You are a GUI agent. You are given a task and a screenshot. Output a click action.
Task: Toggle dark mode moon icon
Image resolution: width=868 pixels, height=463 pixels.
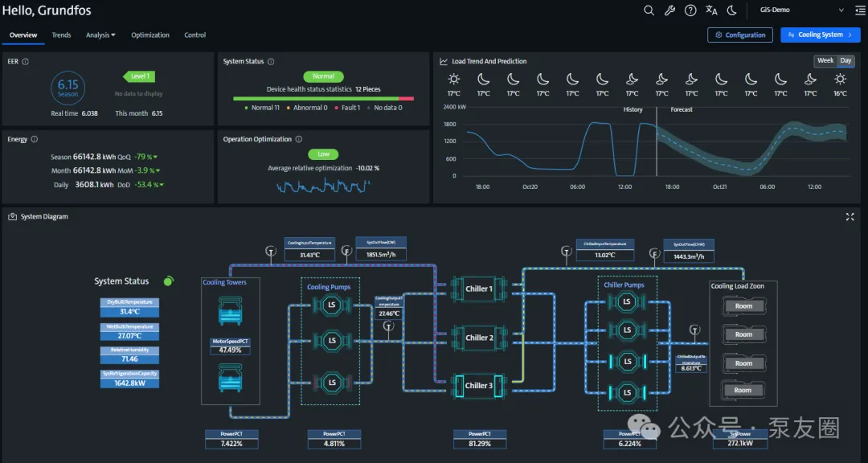pos(732,10)
